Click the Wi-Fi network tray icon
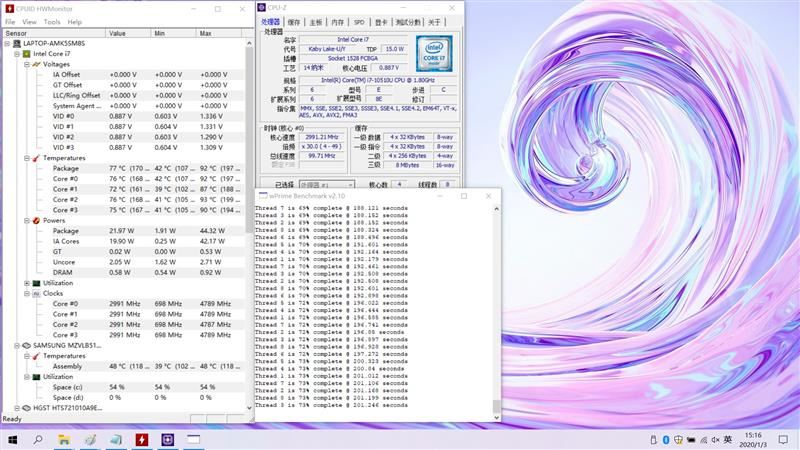Screen dimensions: 800x450 point(704,440)
